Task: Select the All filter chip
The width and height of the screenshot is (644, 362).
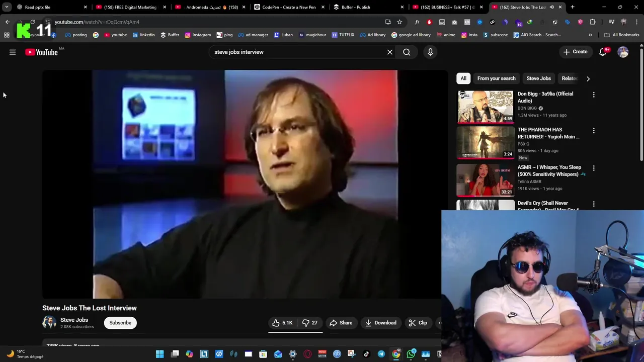Action: [463, 78]
